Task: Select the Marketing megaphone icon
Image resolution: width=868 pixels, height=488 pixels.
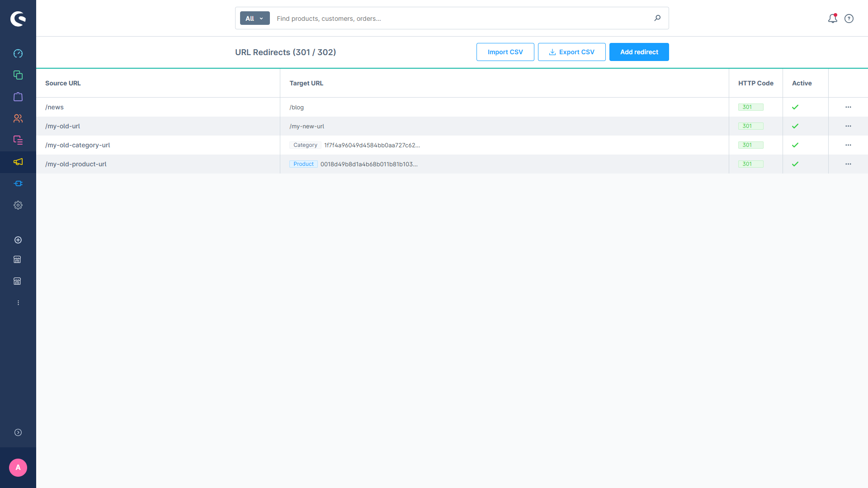Action: point(18,162)
